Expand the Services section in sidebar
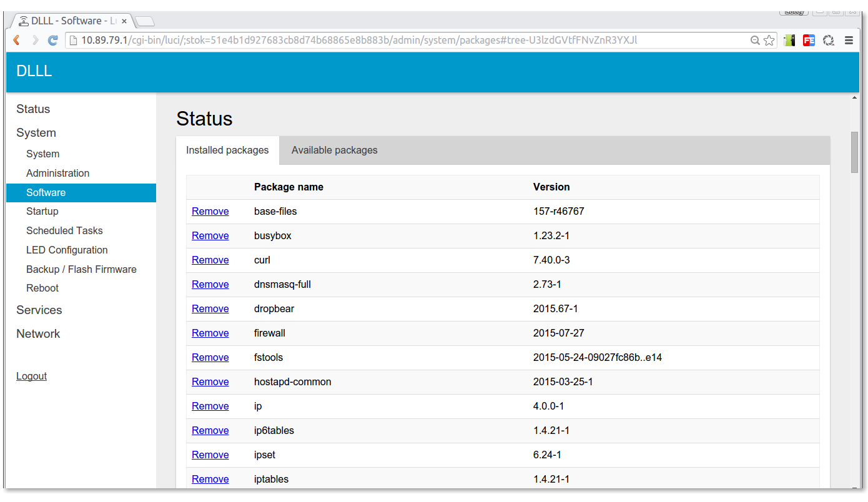868x502 pixels. click(x=39, y=310)
